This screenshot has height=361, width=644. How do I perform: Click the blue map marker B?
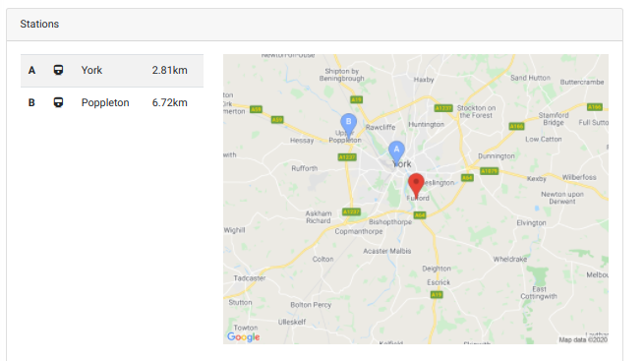(348, 124)
